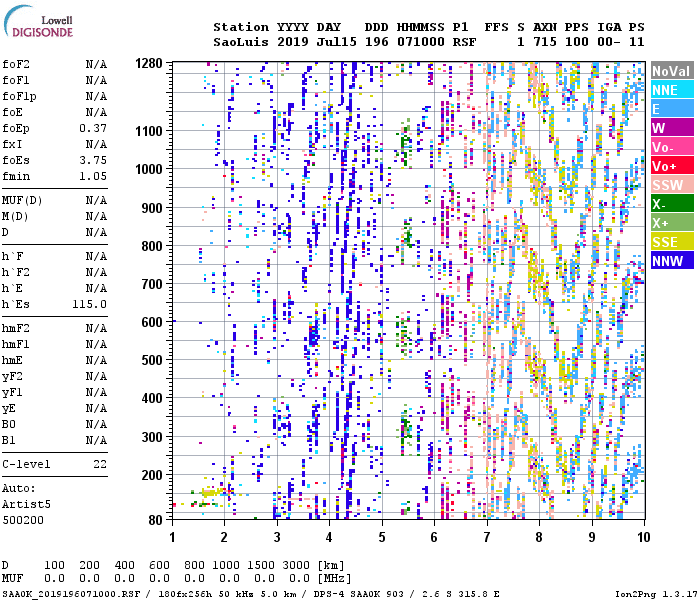Click the Vo- pink legend swatch
Screen dimensions: 700x600
(671, 147)
